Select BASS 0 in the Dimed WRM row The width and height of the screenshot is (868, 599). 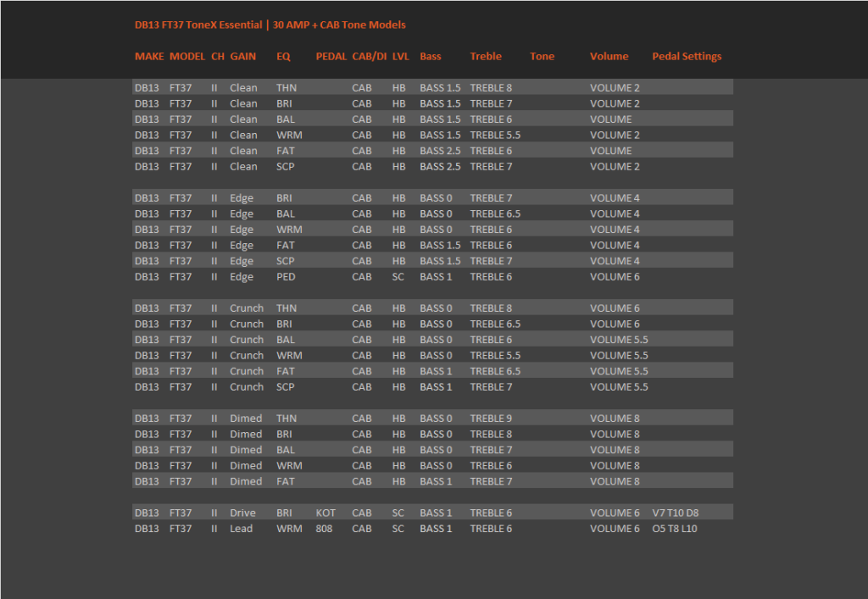[x=436, y=466]
